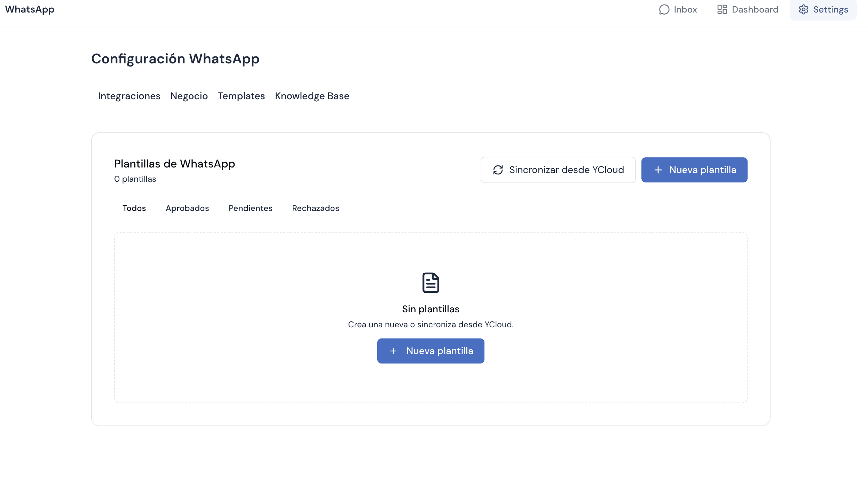The height and width of the screenshot is (500, 868).
Task: Switch to the Integraciones tab
Action: coord(129,96)
